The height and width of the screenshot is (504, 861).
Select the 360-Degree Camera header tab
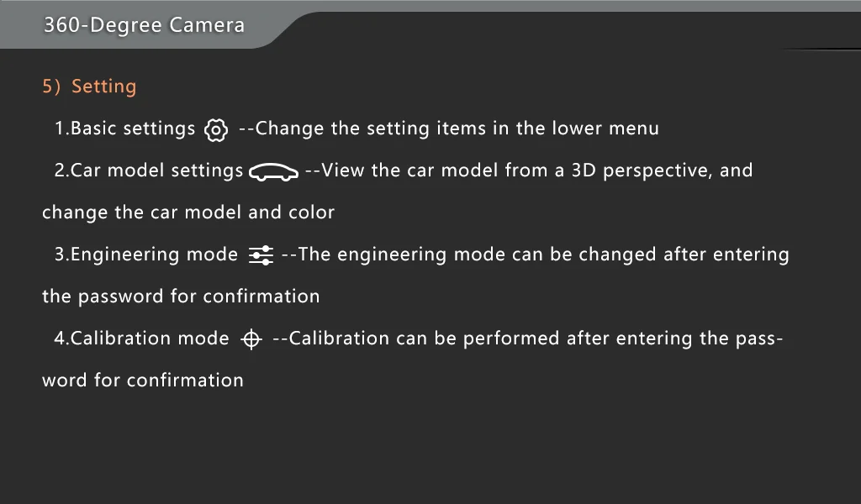(x=144, y=25)
